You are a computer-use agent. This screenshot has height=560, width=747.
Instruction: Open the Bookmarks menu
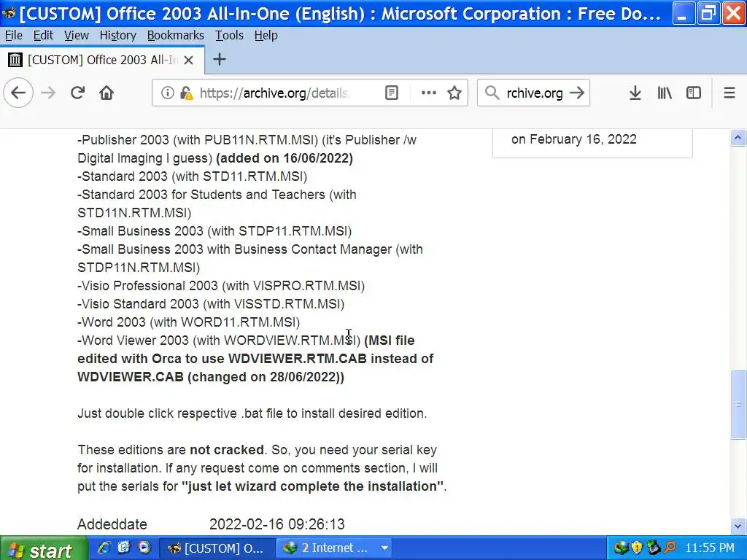pos(175,35)
